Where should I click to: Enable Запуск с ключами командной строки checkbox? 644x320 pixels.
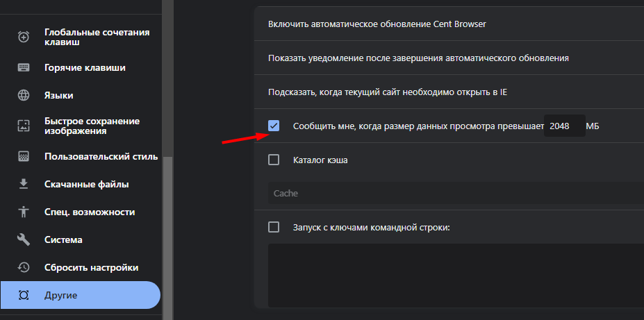[274, 227]
